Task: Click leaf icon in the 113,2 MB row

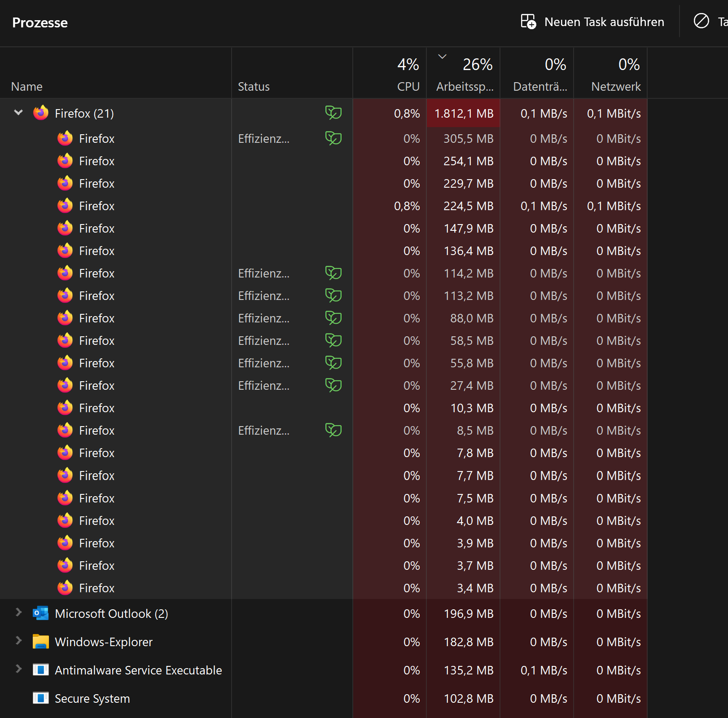Action: (333, 295)
